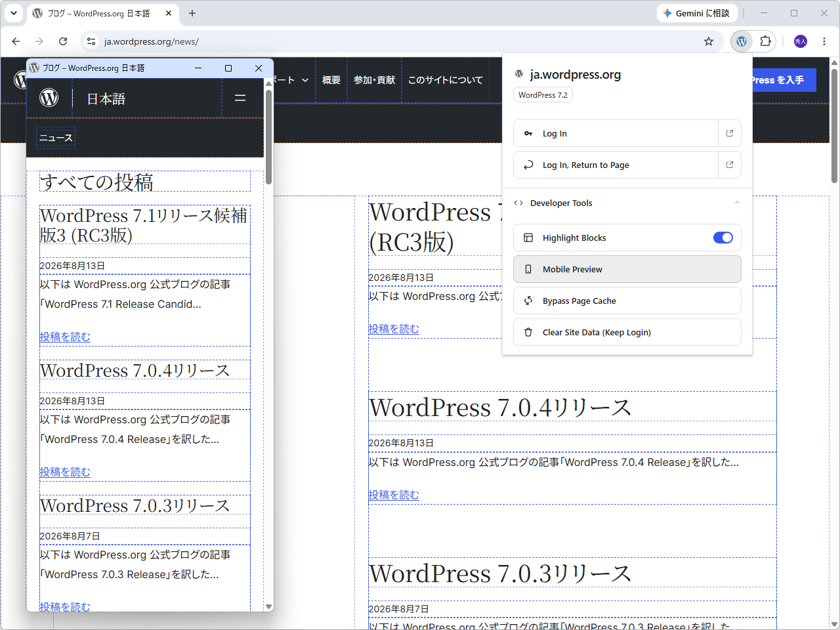Open Log In, Return to Page externally
The image size is (840, 630).
click(x=730, y=165)
